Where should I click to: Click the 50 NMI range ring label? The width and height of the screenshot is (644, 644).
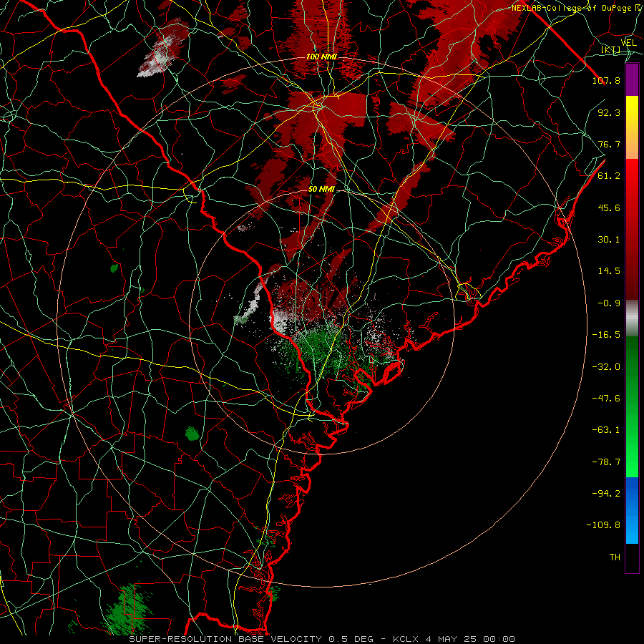(x=321, y=190)
